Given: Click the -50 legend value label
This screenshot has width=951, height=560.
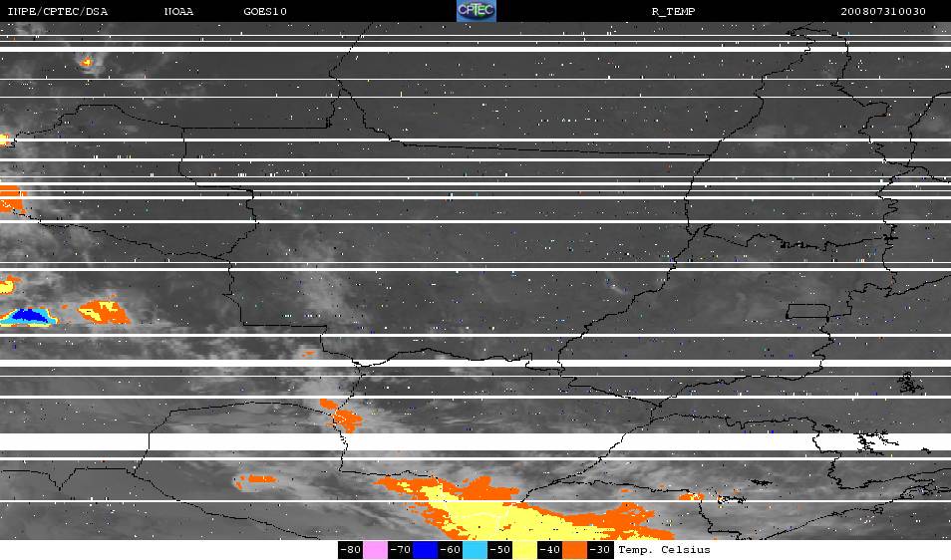Looking at the screenshot, I should pyautogui.click(x=499, y=550).
